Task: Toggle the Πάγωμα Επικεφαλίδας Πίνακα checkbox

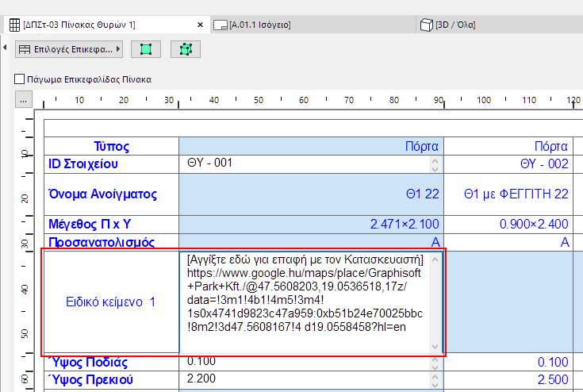Action: 19,79
